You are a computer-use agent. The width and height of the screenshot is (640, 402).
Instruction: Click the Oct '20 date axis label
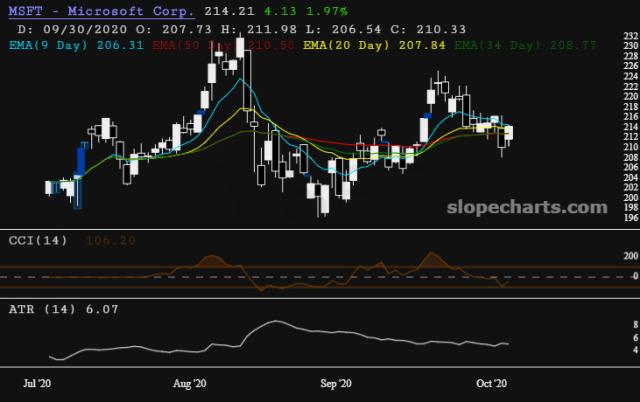pos(491,384)
